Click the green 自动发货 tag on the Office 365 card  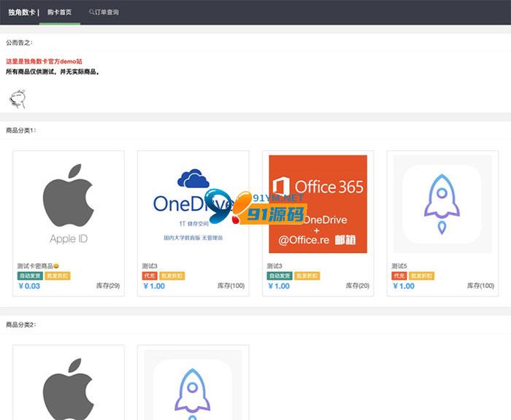(280, 276)
